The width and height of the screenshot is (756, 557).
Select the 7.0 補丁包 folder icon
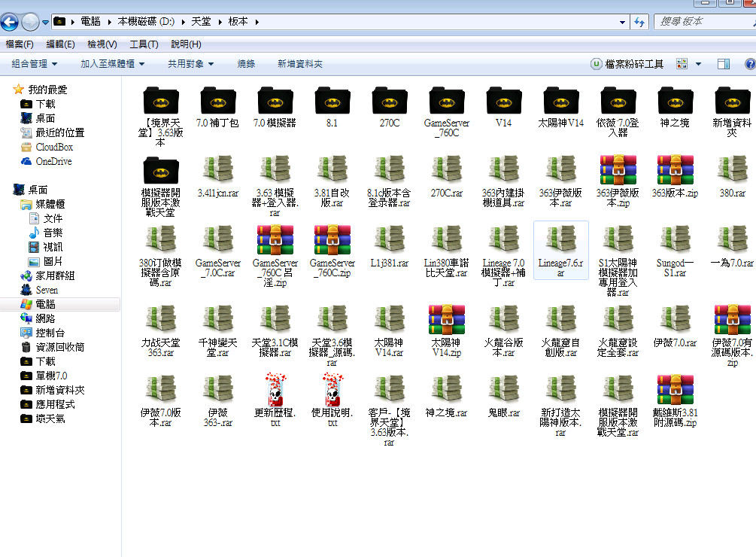(x=218, y=100)
